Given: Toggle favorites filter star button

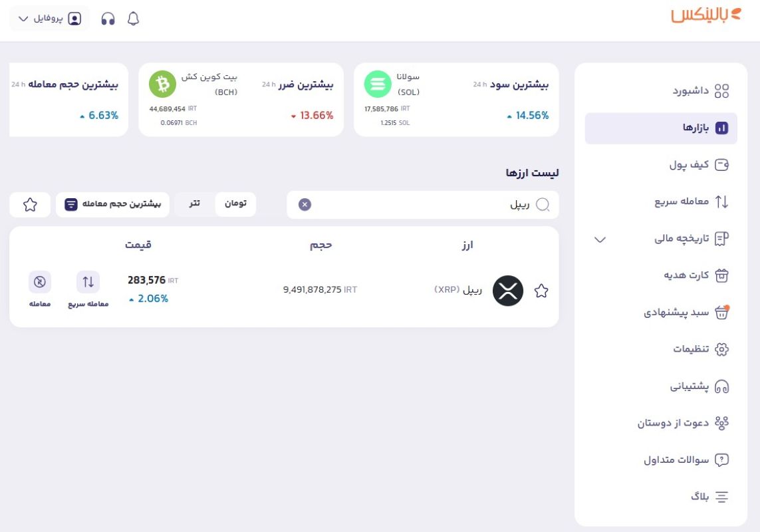Looking at the screenshot, I should (30, 205).
